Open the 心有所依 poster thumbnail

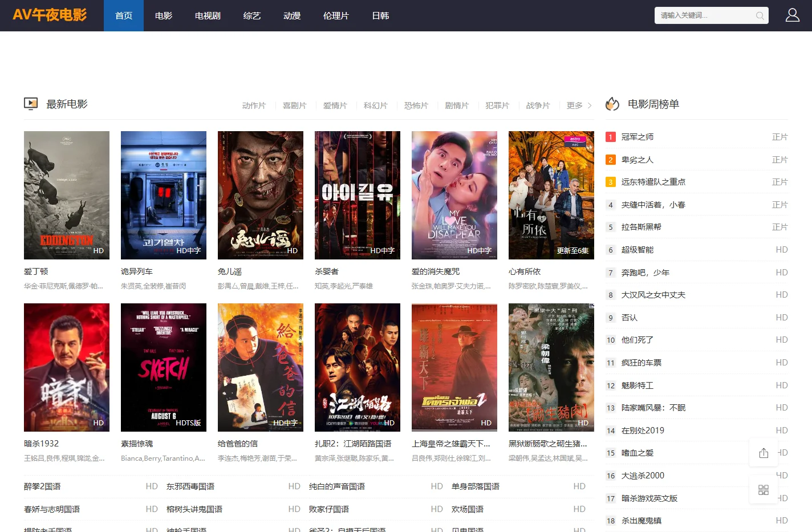click(551, 195)
